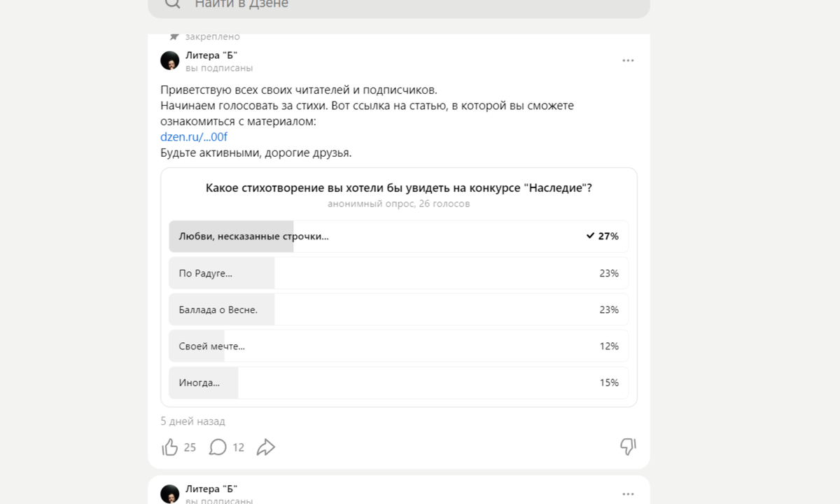840x504 pixels.
Task: Click the 5 дней назад timestamp
Action: click(191, 421)
